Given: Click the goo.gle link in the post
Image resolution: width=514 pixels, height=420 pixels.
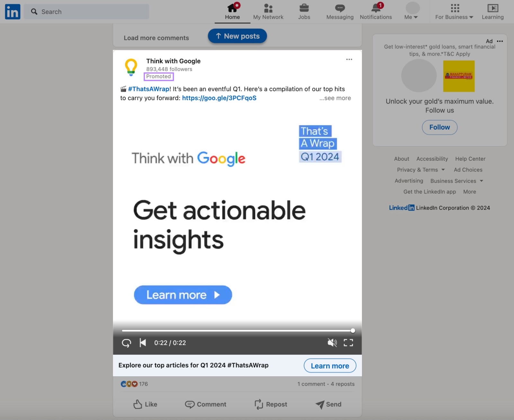Looking at the screenshot, I should click(219, 98).
